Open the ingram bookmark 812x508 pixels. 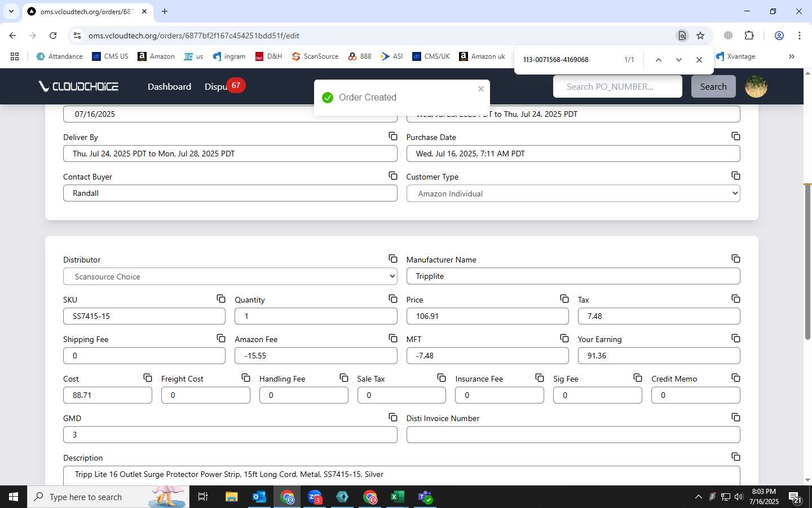229,56
